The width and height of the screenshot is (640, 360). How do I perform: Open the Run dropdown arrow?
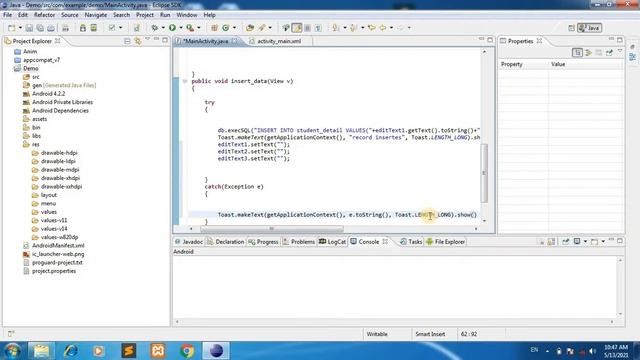(x=181, y=28)
